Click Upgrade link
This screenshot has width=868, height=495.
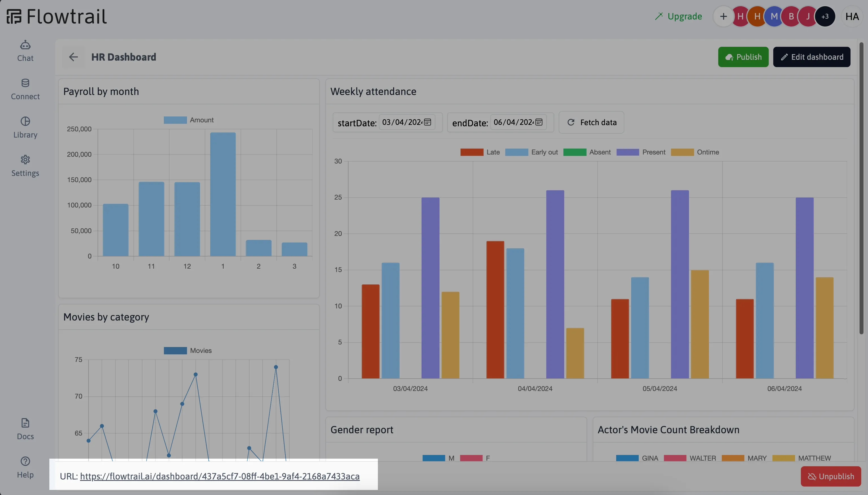678,16
